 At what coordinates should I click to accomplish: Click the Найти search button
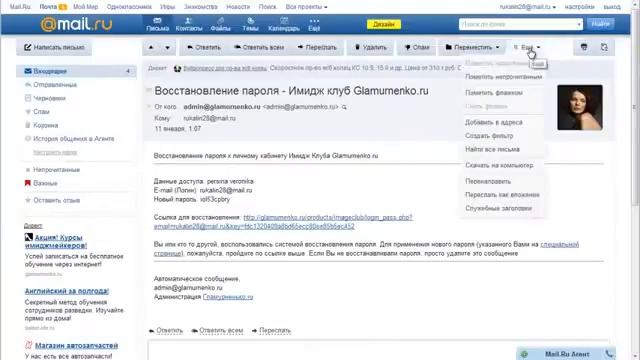pyautogui.click(x=600, y=24)
